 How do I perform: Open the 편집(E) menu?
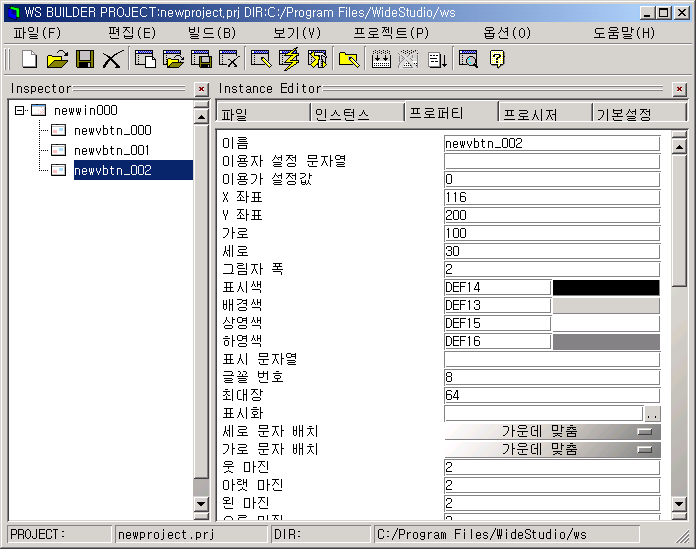click(x=132, y=33)
